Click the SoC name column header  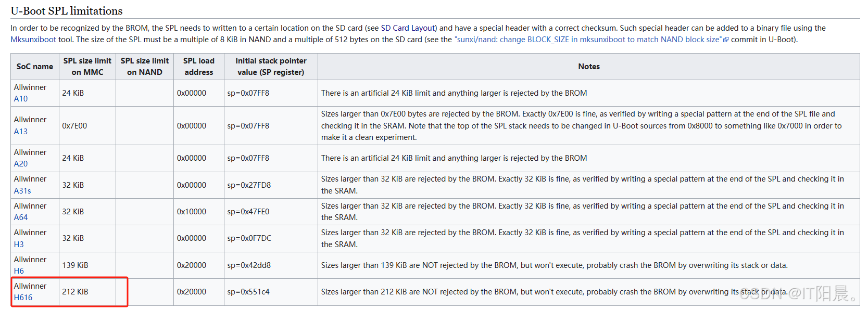35,67
